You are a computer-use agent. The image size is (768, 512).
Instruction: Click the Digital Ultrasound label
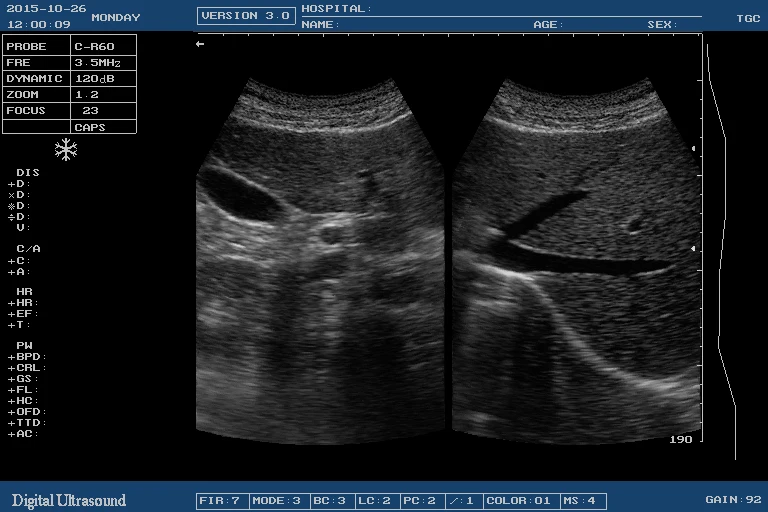pos(69,500)
